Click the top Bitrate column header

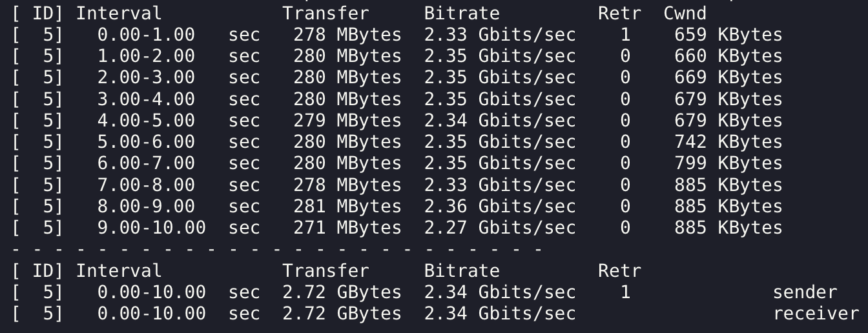click(x=462, y=14)
